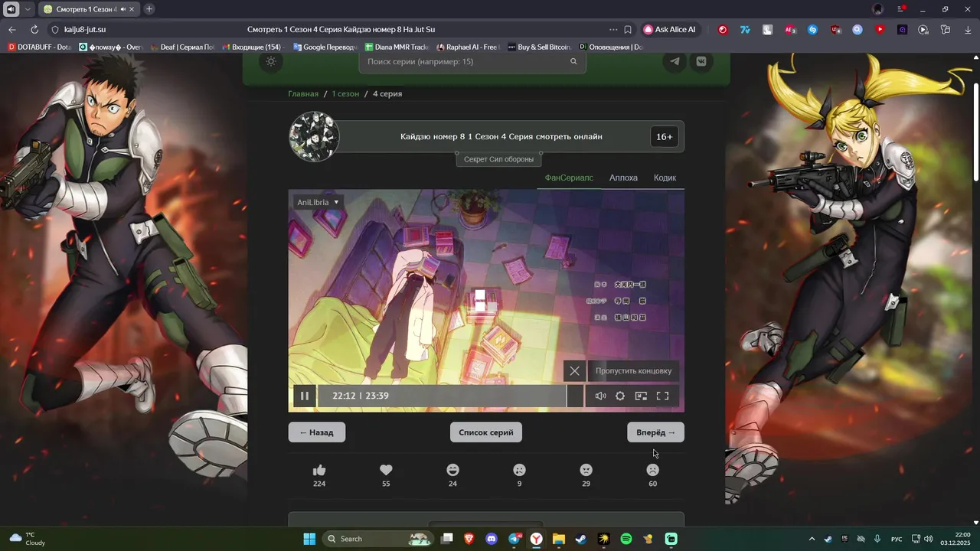Open the three-dots menu in address bar
This screenshot has height=551, width=980.
click(x=612, y=29)
